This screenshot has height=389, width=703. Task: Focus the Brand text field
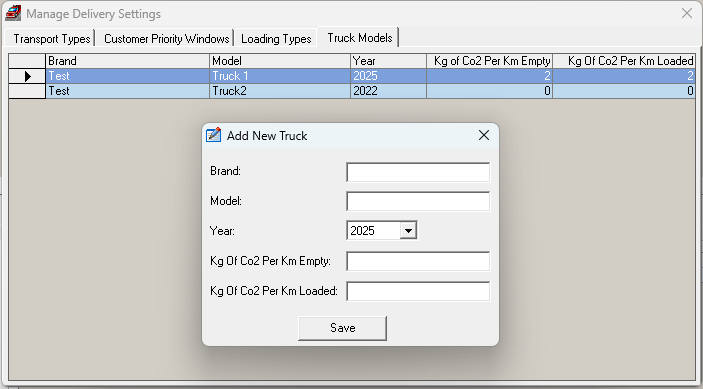click(x=418, y=172)
